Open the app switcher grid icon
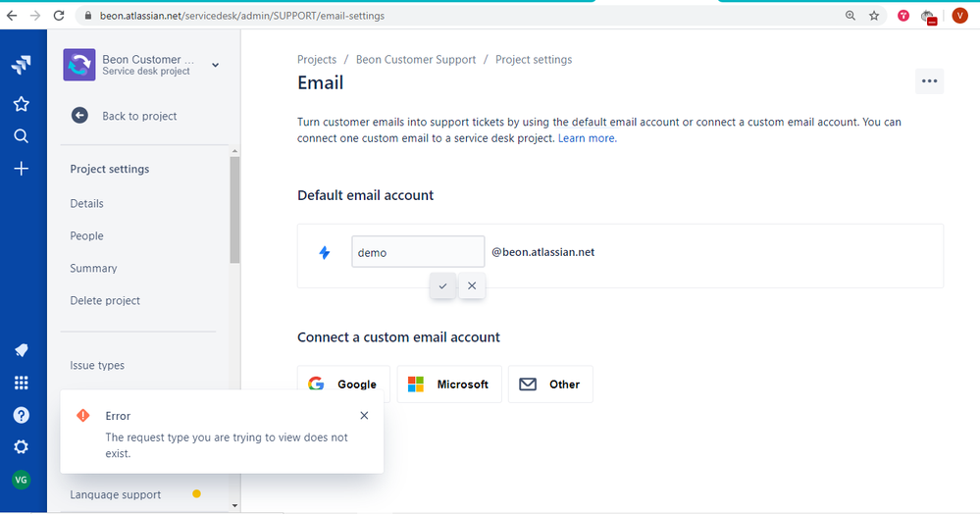 pos(22,383)
